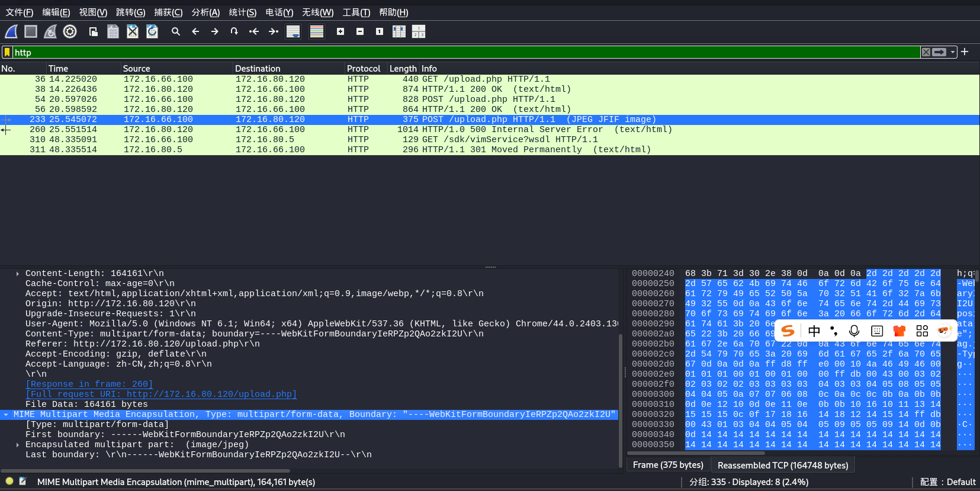Toggle auto scroll during live capture
The width and height of the screenshot is (980, 491).
coord(293,31)
